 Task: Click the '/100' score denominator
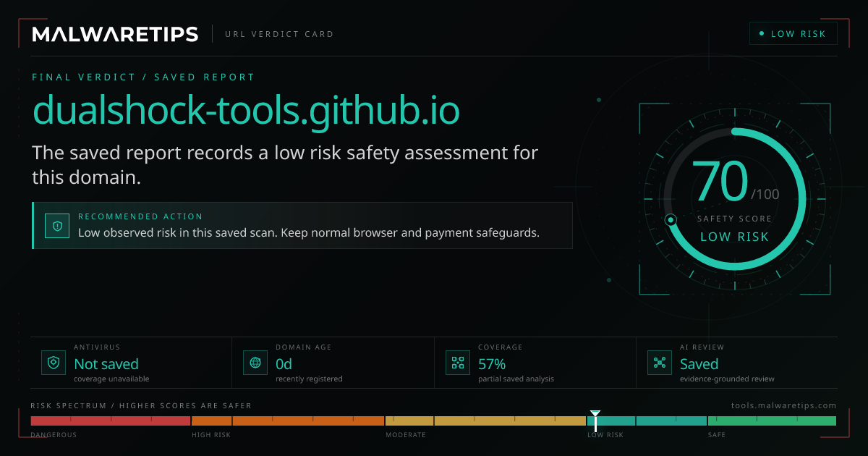coord(765,194)
